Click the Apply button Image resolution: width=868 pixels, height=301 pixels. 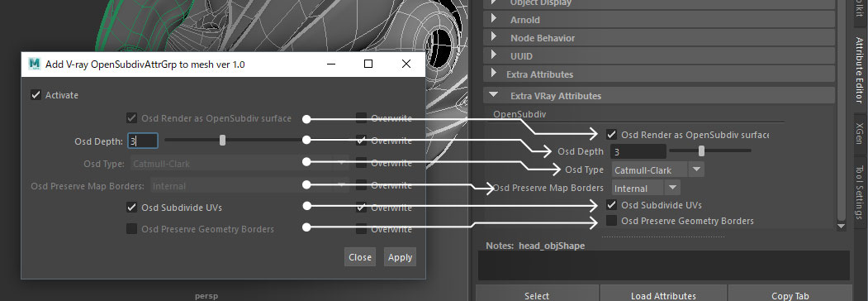coord(400,257)
